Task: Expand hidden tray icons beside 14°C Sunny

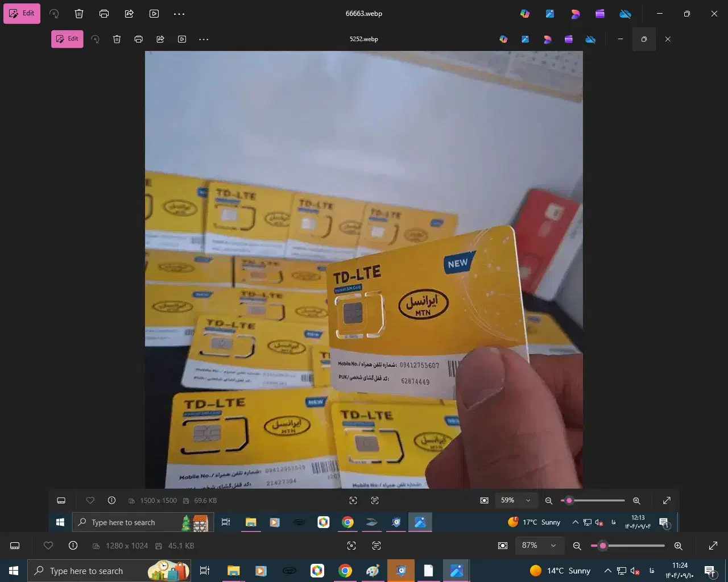Action: click(607, 571)
